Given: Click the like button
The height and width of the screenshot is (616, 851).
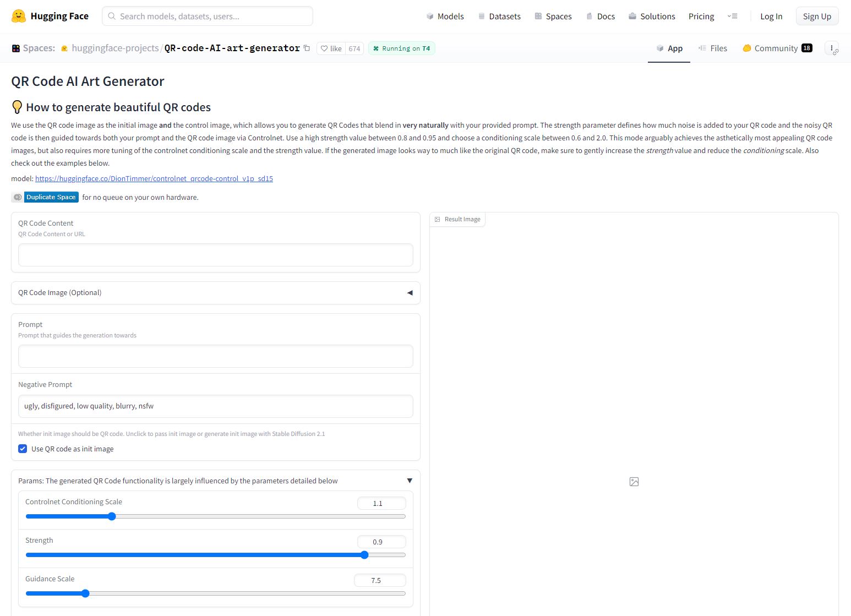Looking at the screenshot, I should coord(331,48).
